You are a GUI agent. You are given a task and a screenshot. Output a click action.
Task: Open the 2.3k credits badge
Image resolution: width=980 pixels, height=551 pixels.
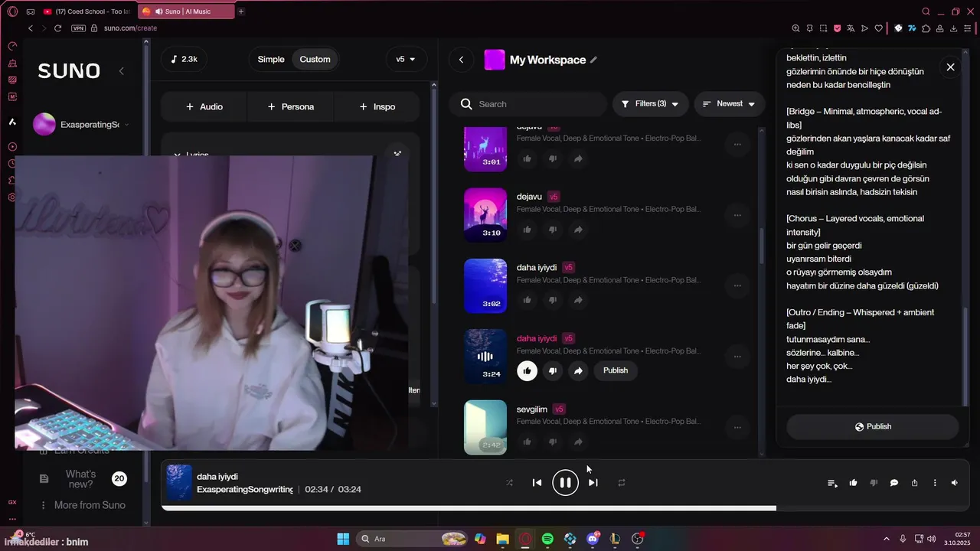tap(184, 59)
